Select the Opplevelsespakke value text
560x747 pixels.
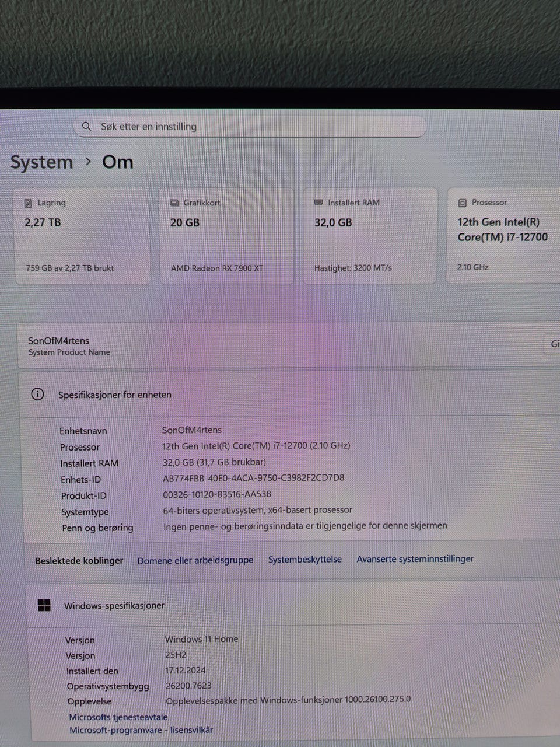coord(288,700)
